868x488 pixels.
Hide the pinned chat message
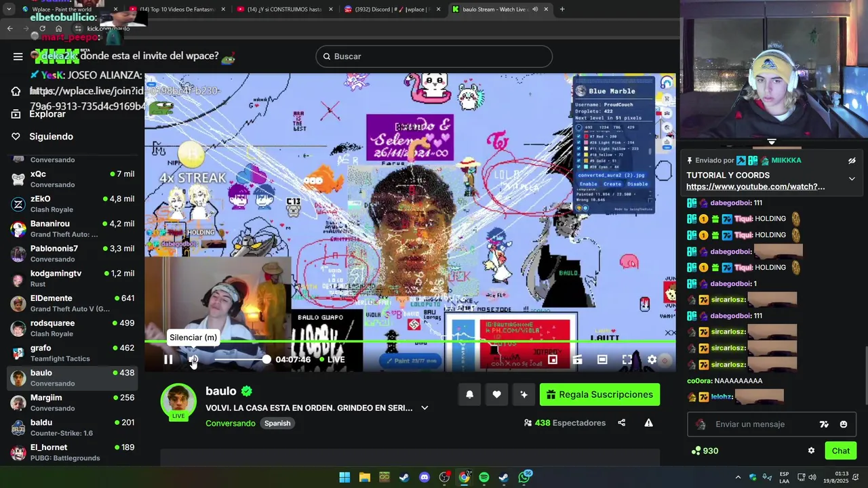click(x=852, y=161)
